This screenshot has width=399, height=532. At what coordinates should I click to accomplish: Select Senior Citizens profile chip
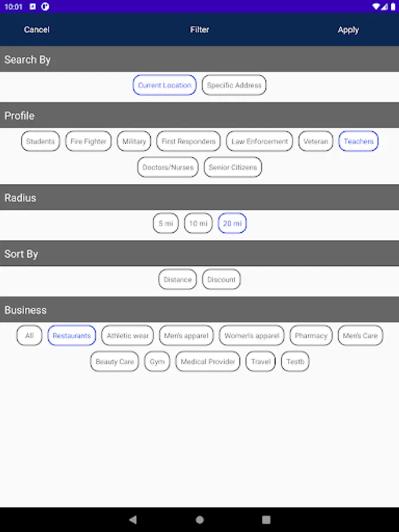(x=233, y=167)
